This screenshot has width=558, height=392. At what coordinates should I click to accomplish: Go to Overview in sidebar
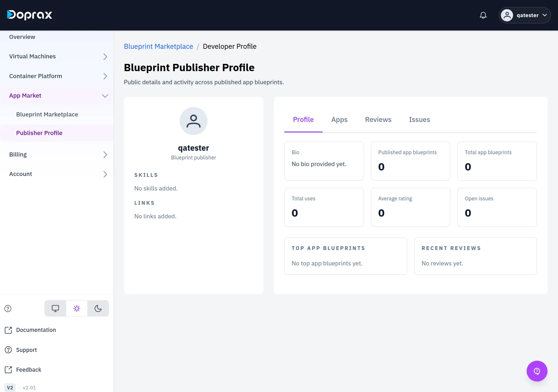57,37
